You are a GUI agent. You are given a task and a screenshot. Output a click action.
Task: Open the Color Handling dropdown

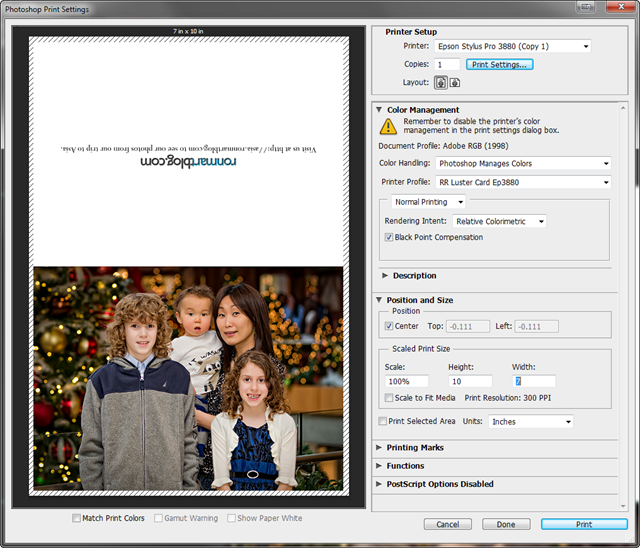[523, 163]
